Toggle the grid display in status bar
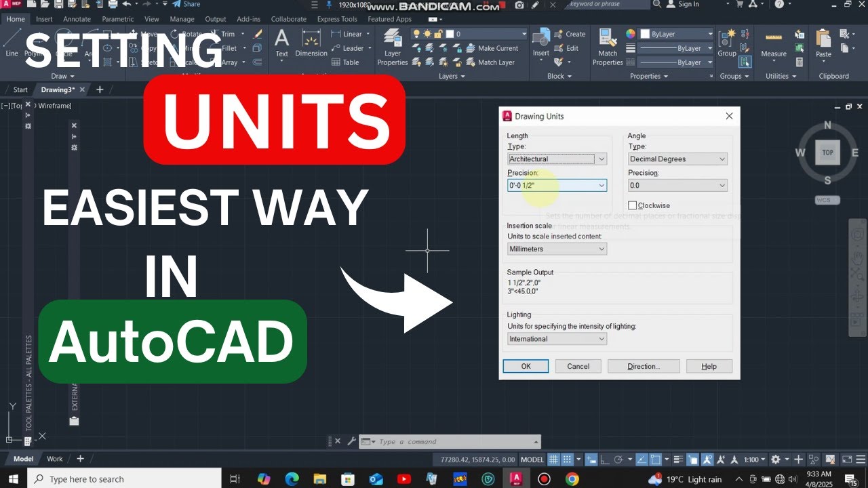This screenshot has height=488, width=868. [x=553, y=460]
